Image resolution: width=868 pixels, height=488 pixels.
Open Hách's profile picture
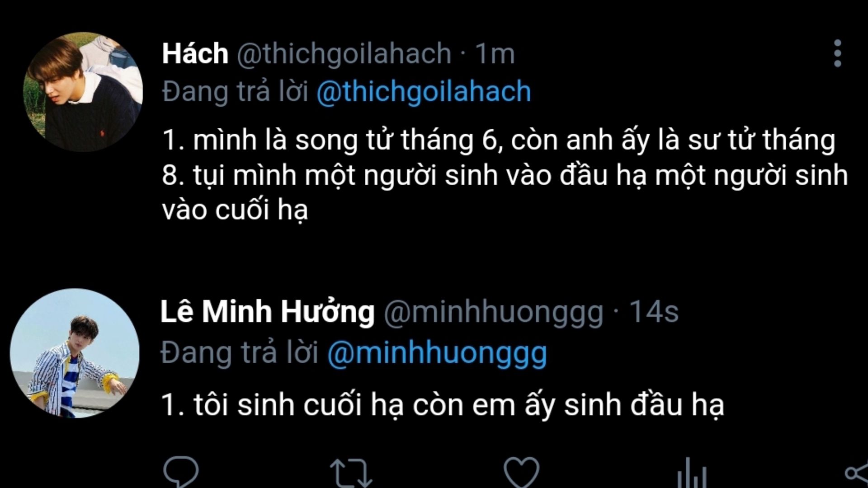coord(83,92)
